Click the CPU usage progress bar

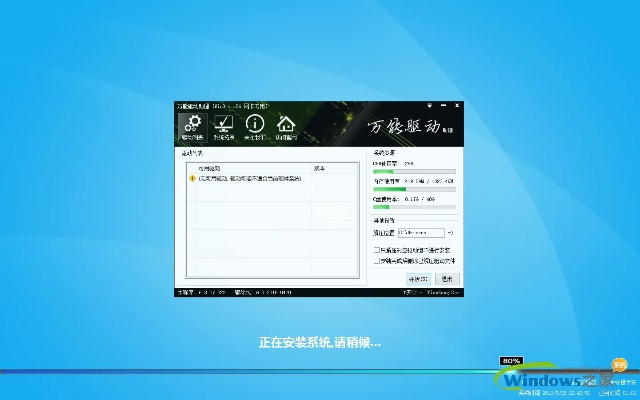pyautogui.click(x=414, y=171)
